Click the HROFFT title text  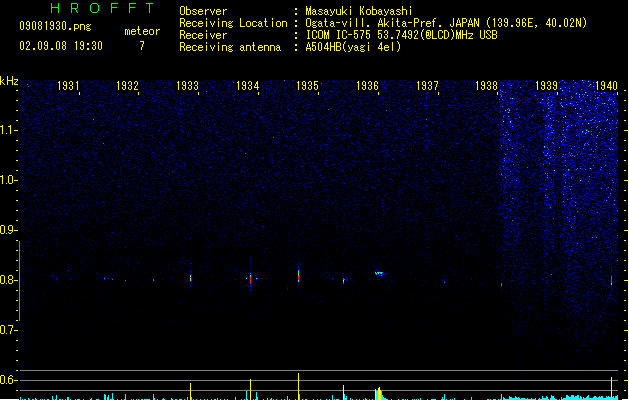pos(102,8)
